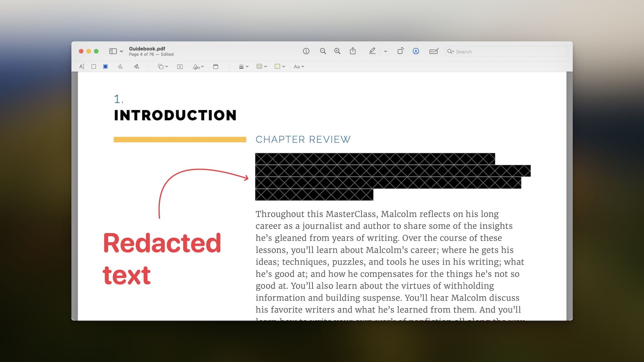Click the document info button
This screenshot has width=644, height=362.
pos(306,51)
